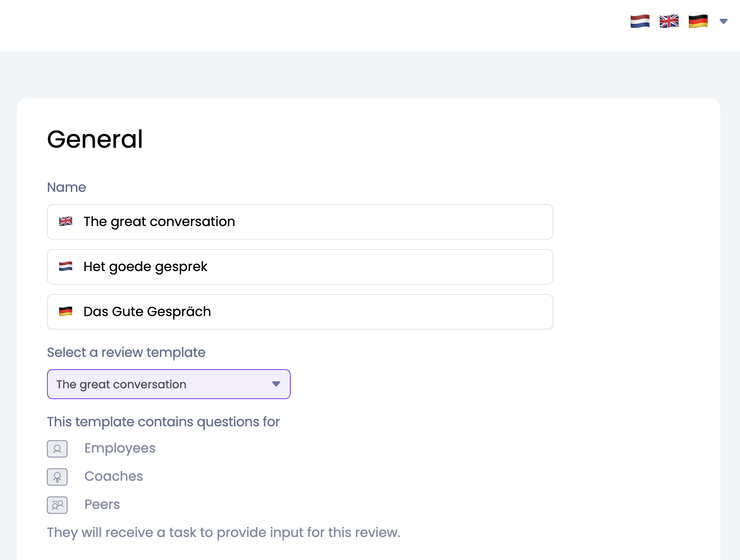
Task: Focus the Dutch name field 'Het goede gesprek'
Action: click(310, 267)
